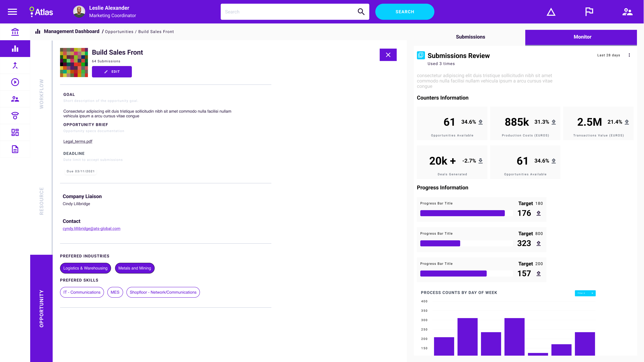Open the document sidebar icon

click(x=15, y=149)
